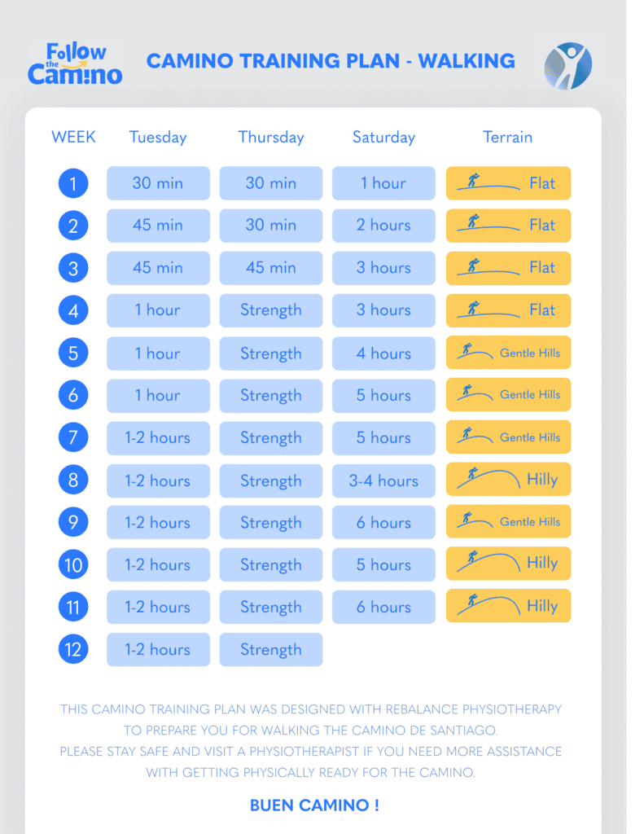This screenshot has height=834, width=644.
Task: Click the week 5 Gentle Hills badge
Action: click(508, 353)
